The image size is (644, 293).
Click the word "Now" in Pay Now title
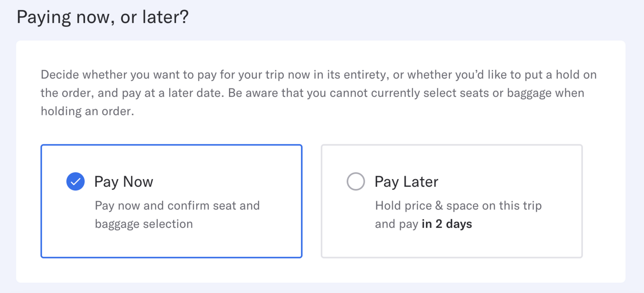pos(138,182)
